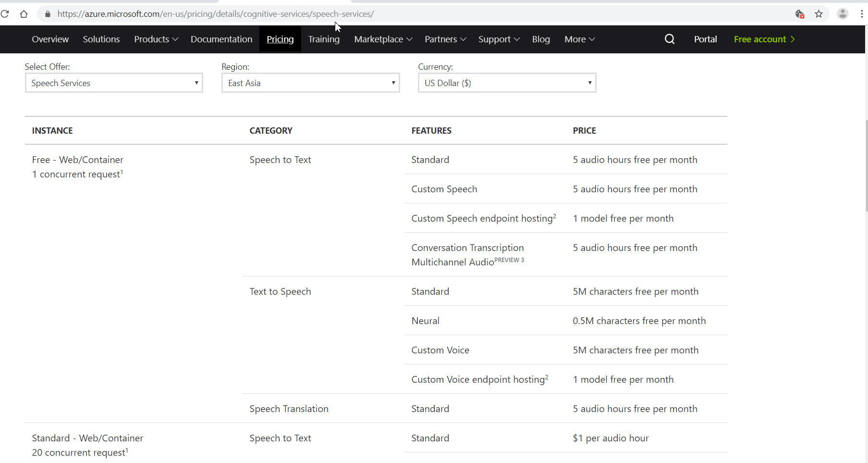Image resolution: width=868 pixels, height=463 pixels.
Task: Reload the current page
Action: tap(5, 14)
